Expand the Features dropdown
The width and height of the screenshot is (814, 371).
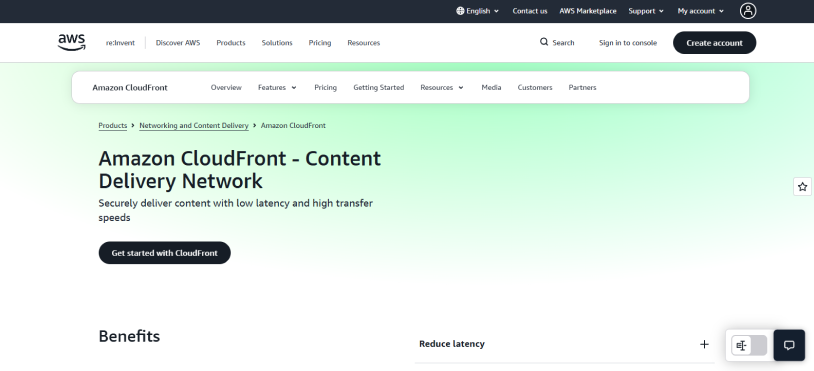point(277,88)
